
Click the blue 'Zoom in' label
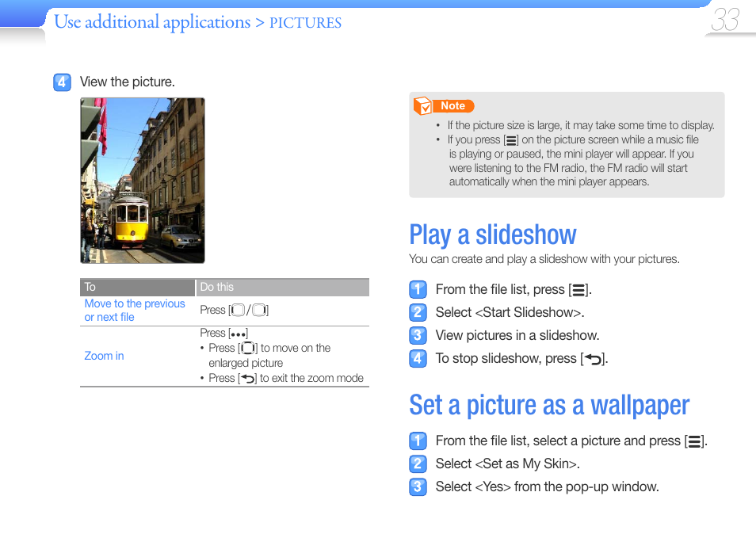click(x=104, y=356)
